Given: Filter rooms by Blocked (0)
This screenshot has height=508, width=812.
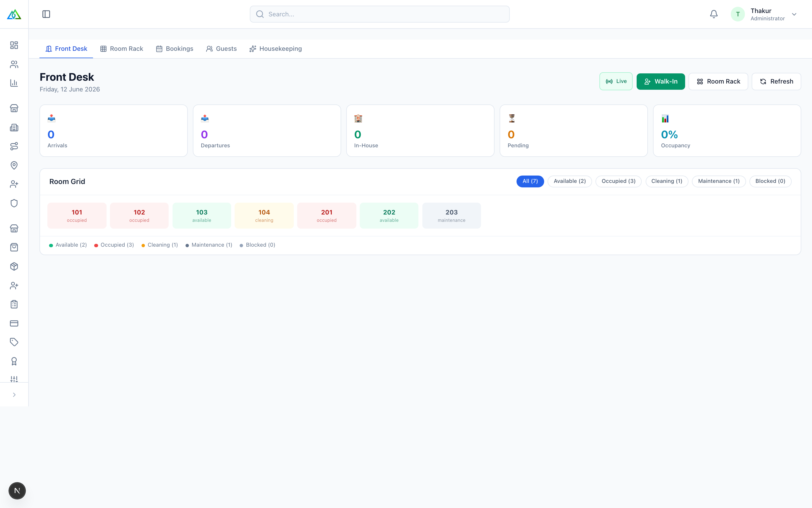Looking at the screenshot, I should (770, 181).
